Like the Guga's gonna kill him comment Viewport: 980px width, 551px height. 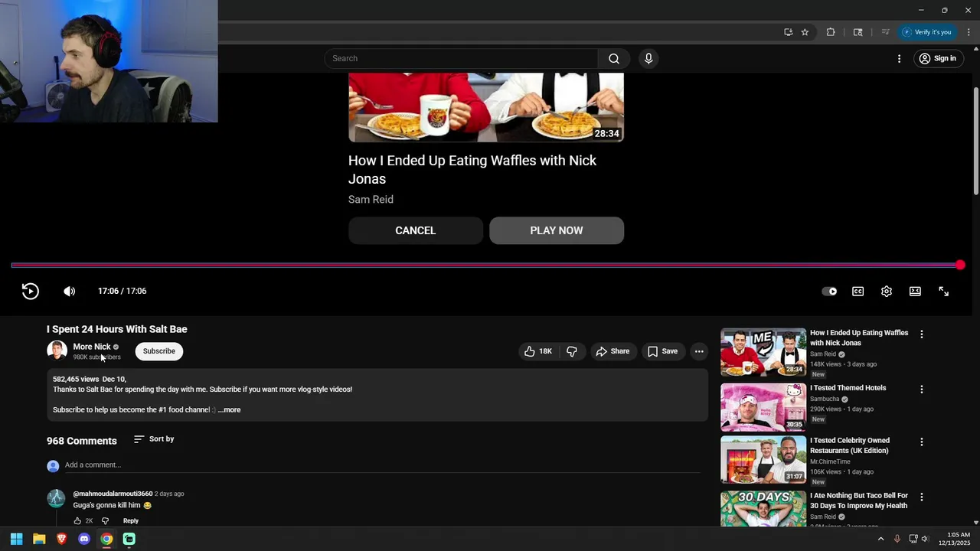77,520
